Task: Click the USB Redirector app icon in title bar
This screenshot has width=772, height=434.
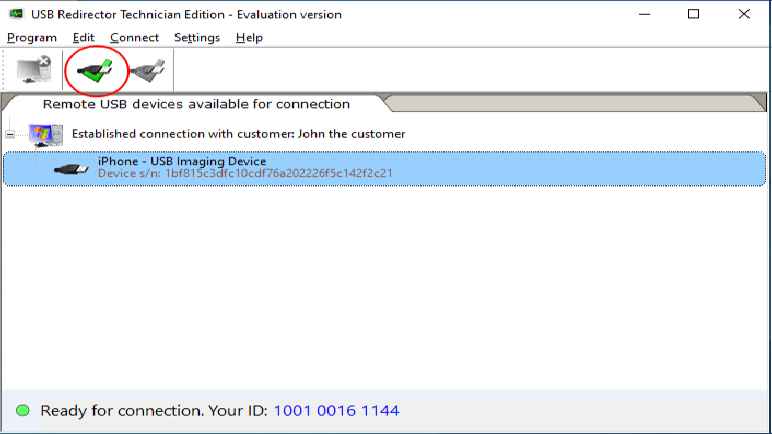Action: 16,14
